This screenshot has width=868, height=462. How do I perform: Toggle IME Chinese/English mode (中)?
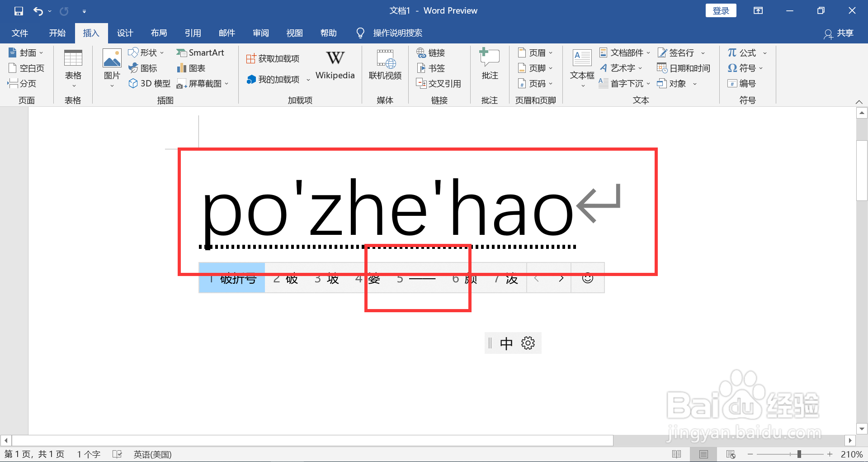pyautogui.click(x=506, y=343)
